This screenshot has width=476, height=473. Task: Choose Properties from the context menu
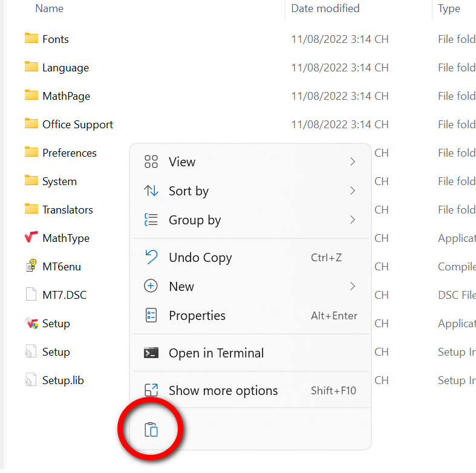[x=251, y=316]
